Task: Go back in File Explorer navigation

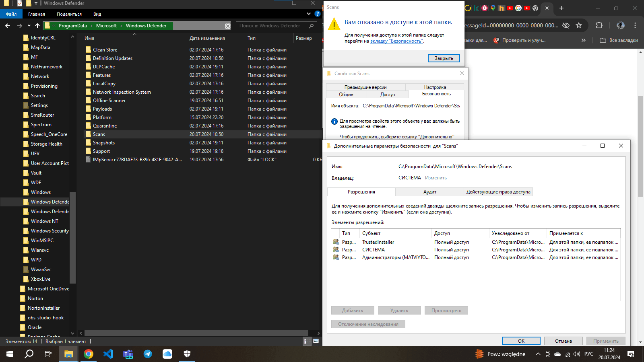Action: [x=8, y=26]
